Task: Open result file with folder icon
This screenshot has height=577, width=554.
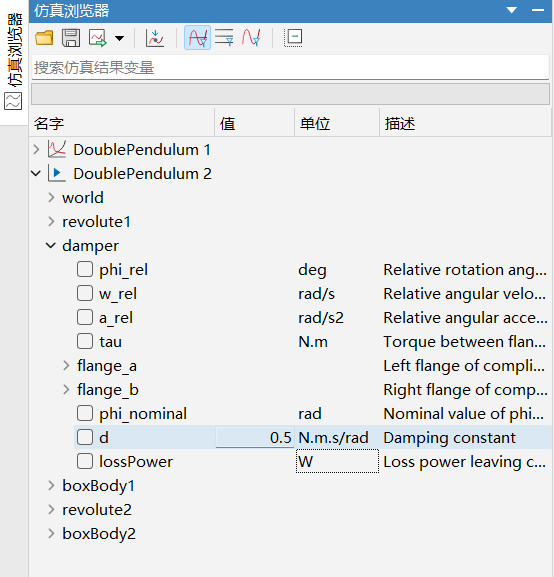Action: pos(44,38)
